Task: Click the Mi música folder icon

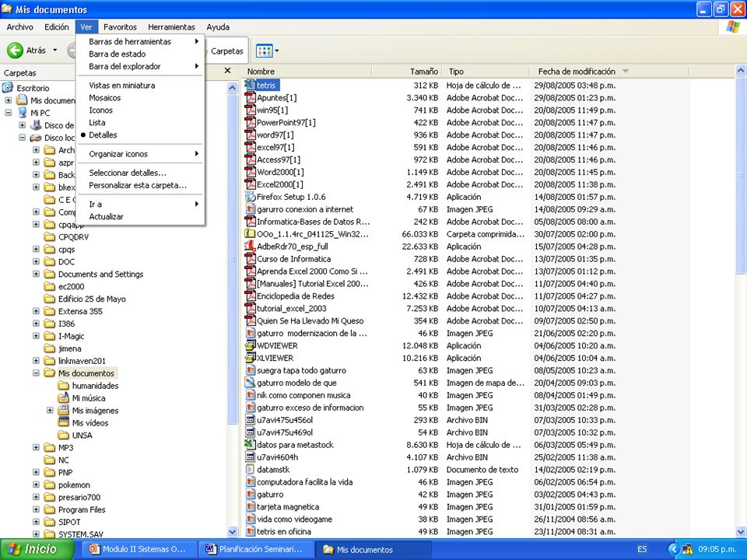Action: pos(63,398)
